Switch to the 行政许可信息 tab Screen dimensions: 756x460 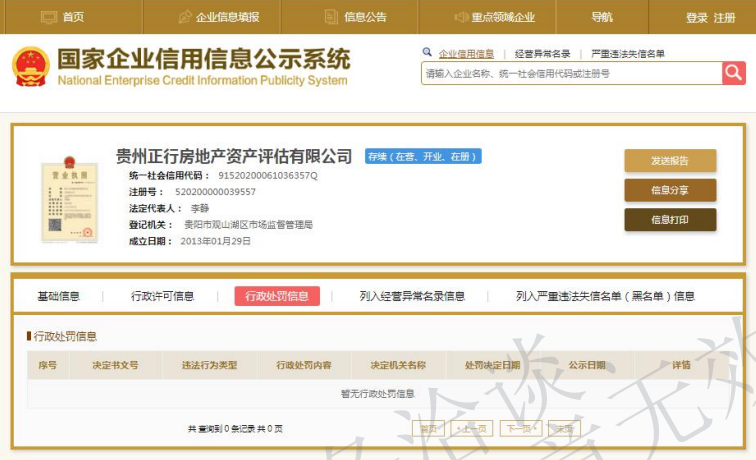point(163,296)
